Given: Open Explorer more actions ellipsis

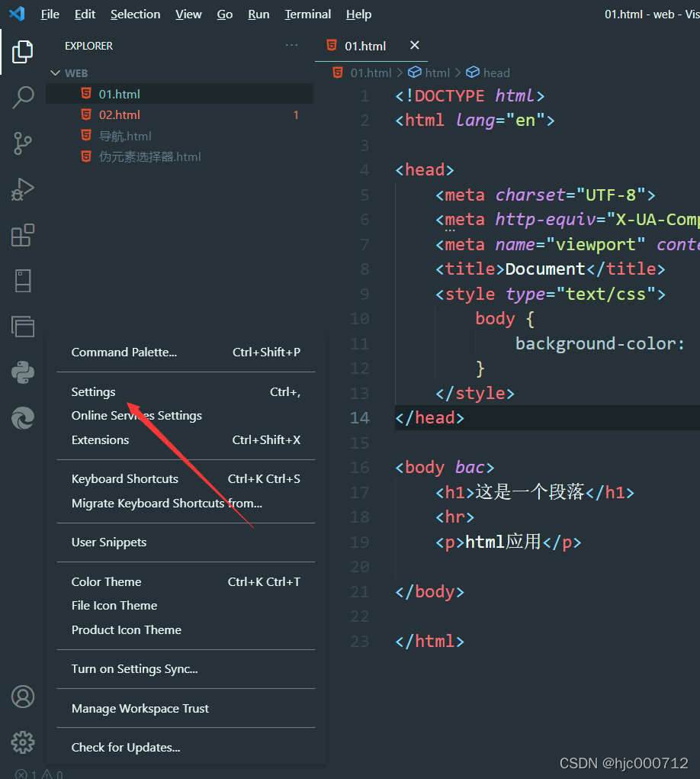Looking at the screenshot, I should [x=292, y=45].
